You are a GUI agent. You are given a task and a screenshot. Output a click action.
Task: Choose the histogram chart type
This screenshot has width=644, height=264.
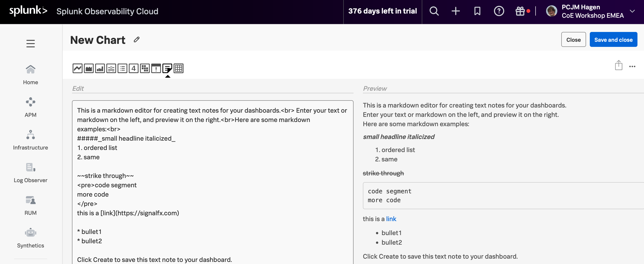(x=111, y=68)
